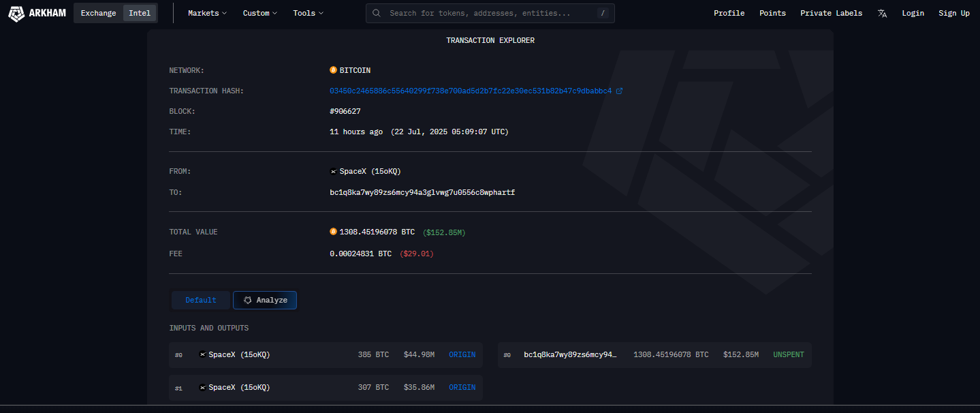Click the Sign Up button
Screen dimensions: 980x413
[x=953, y=13]
